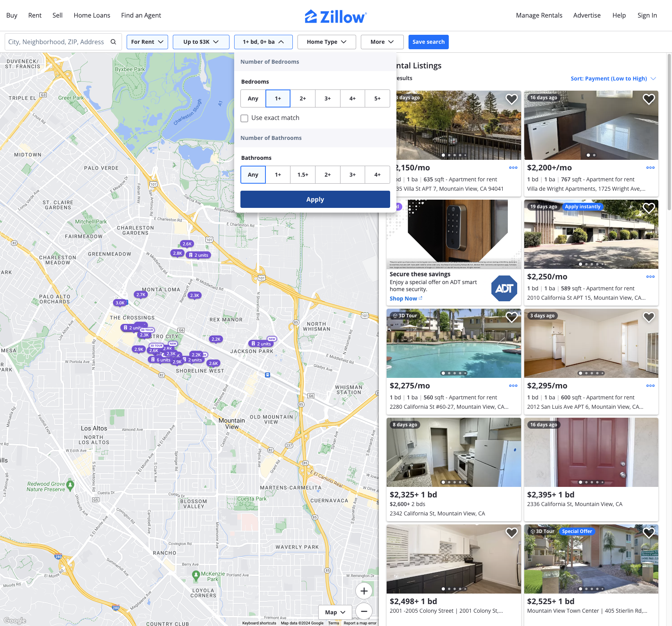Viewport: 672px width, 626px height.
Task: Click the Zillow logo
Action: (x=335, y=16)
